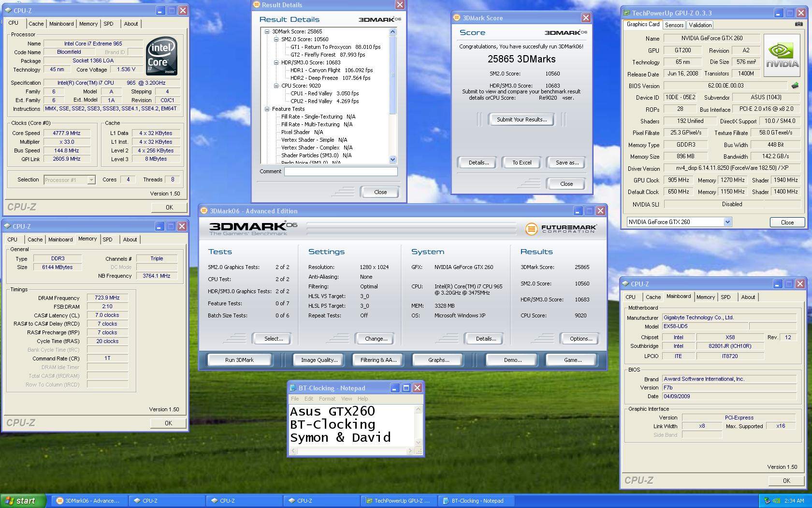812x508 pixels.
Task: Open the File menu in Notepad
Action: pos(295,399)
